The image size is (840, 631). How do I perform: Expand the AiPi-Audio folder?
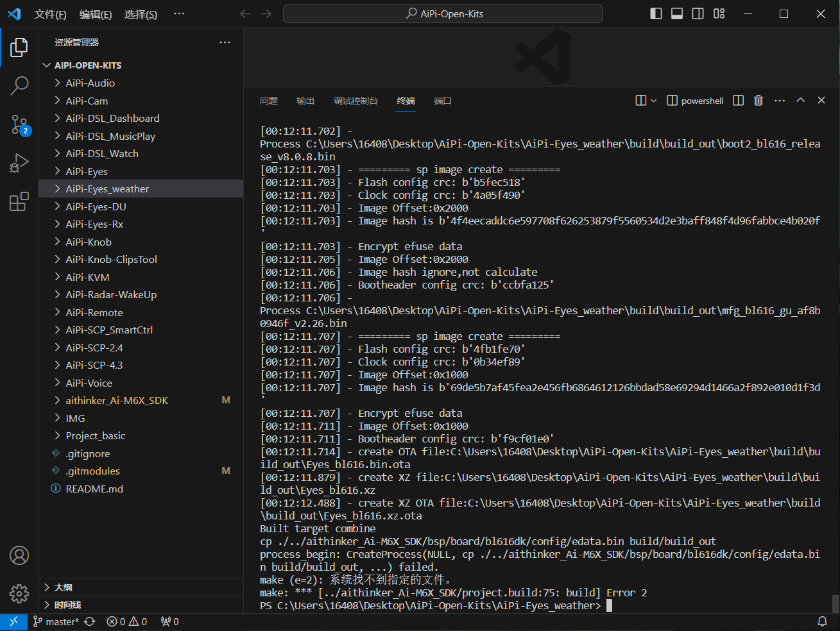tap(141, 83)
